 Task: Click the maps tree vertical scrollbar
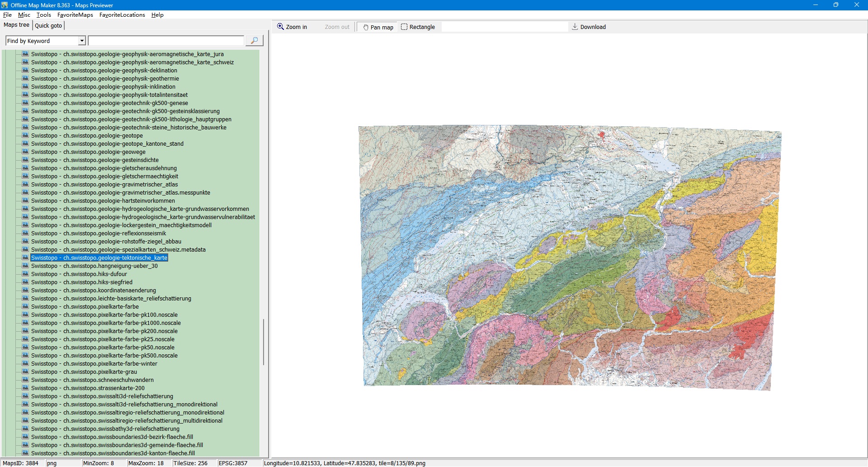264,342
